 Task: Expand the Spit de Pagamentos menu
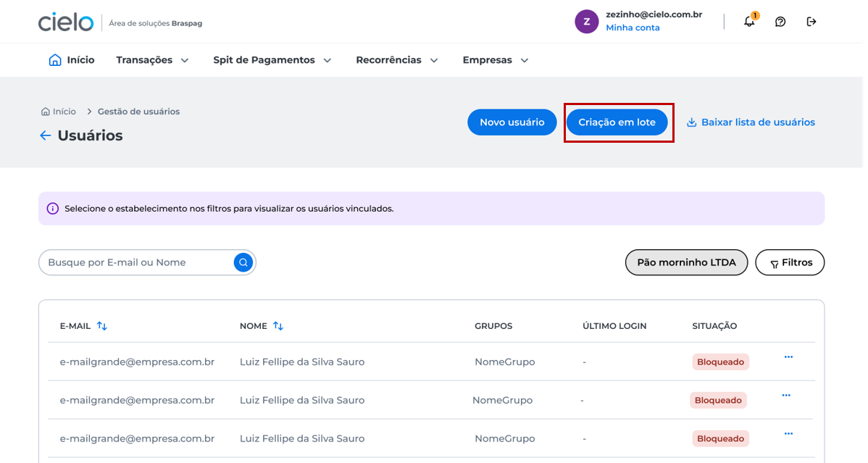tap(272, 60)
